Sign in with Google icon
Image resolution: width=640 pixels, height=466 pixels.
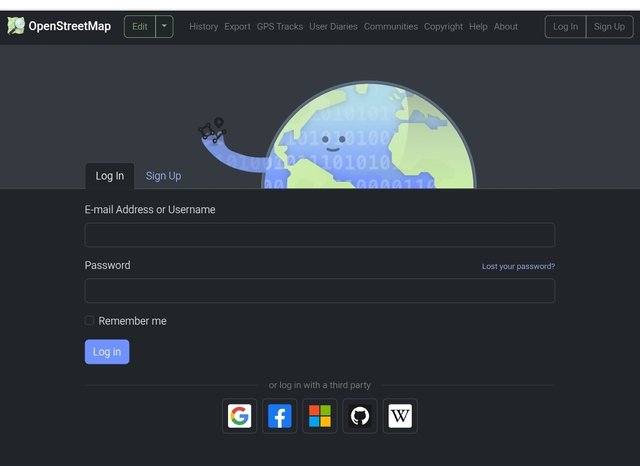click(239, 416)
